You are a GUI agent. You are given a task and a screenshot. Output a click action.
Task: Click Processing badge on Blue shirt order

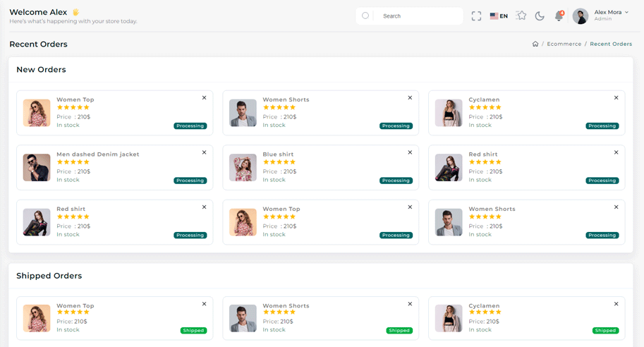(396, 181)
